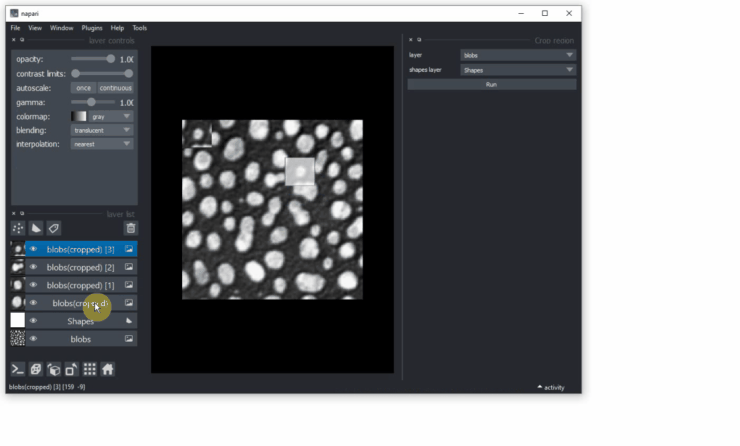Click image type icon of blobs layer
740x446 pixels.
pos(129,339)
